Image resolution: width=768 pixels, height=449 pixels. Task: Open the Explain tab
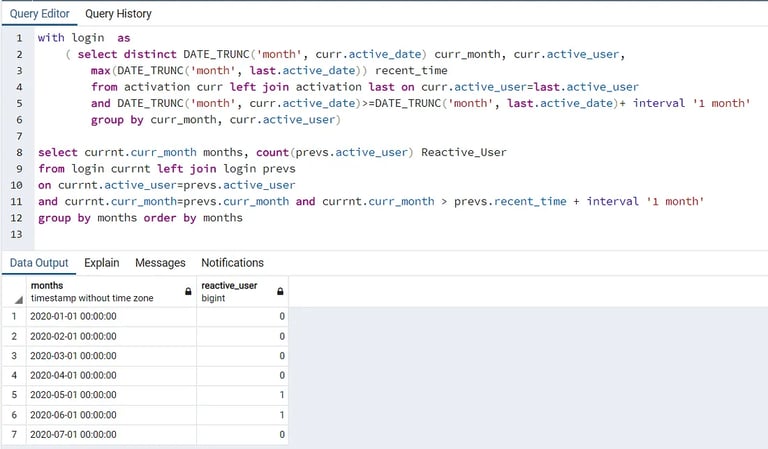pos(101,263)
